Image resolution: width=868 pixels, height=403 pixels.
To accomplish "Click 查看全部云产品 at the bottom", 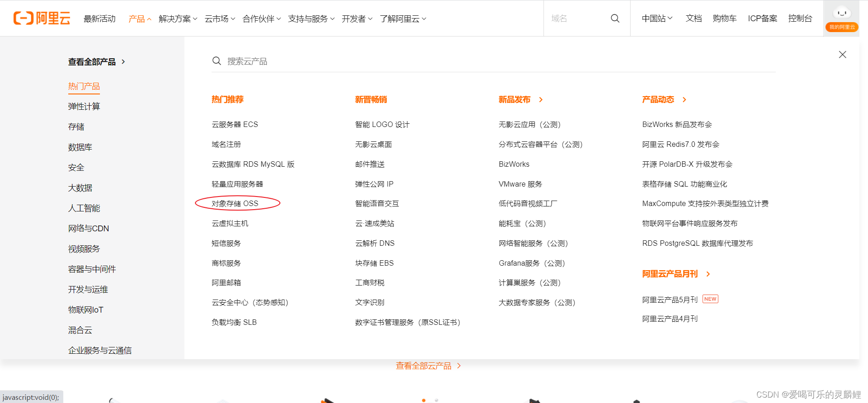I will (424, 366).
